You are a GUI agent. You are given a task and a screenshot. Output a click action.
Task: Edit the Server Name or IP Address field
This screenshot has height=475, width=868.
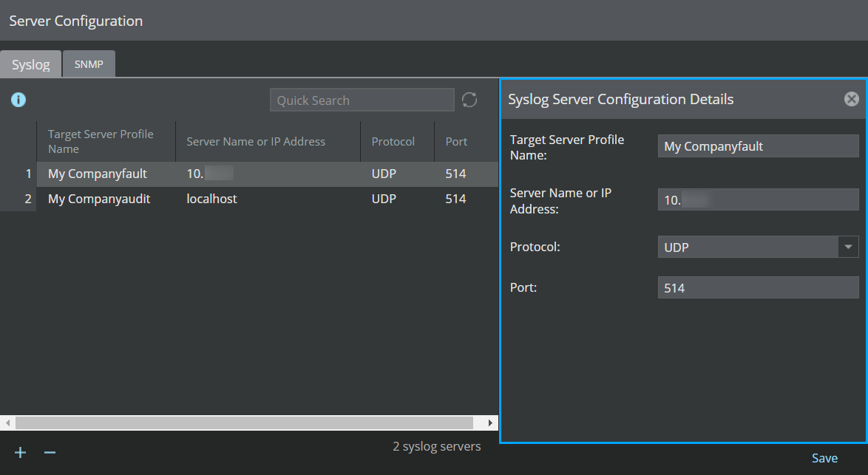tap(758, 199)
